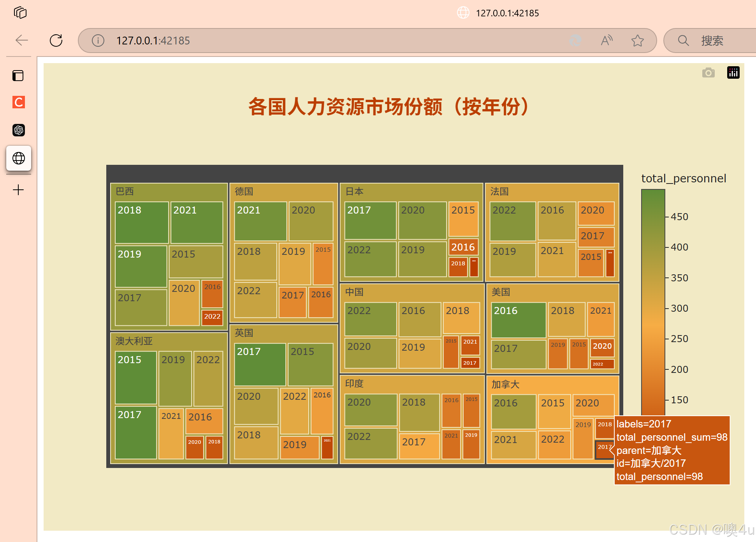Add a new tab with plus
The image size is (756, 542).
pyautogui.click(x=18, y=190)
